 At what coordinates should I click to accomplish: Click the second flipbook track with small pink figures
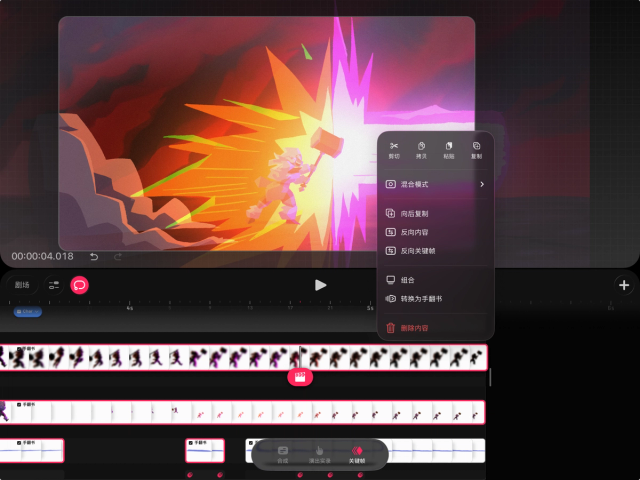(242, 412)
